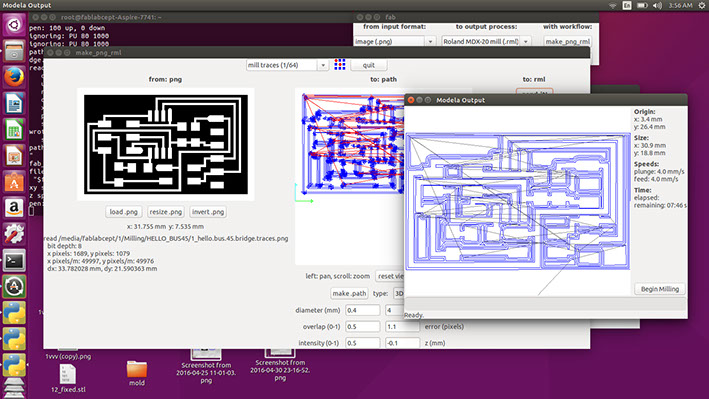Click the reset view button
This screenshot has height=399, width=709.
tap(390, 276)
